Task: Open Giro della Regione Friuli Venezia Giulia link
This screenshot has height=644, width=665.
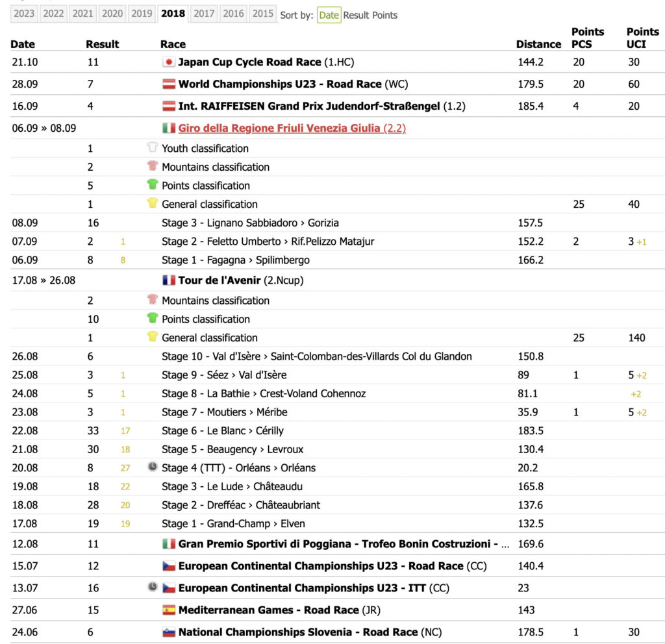Action: 292,128
